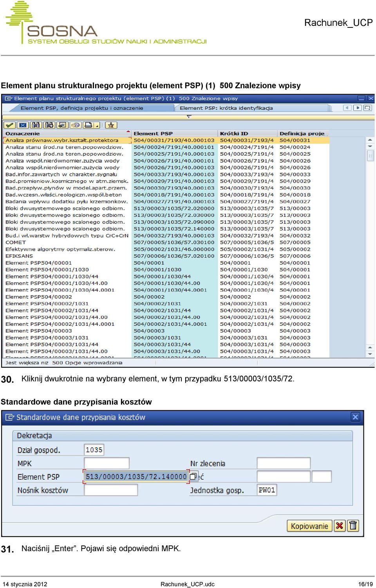Open the Element PSP search help icon
Screen dimensions: 376x588
click(193, 477)
